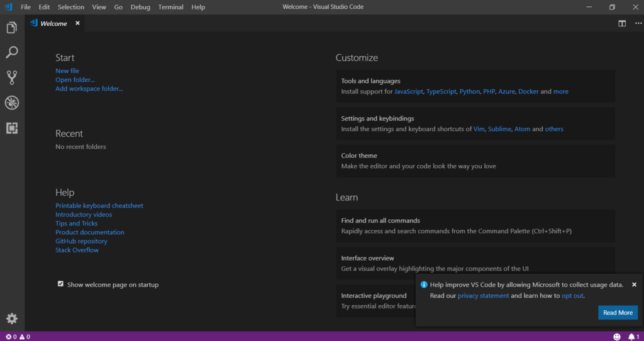Viewport: 644px width, 341px height.
Task: Open the Color theme card
Action: 475,161
